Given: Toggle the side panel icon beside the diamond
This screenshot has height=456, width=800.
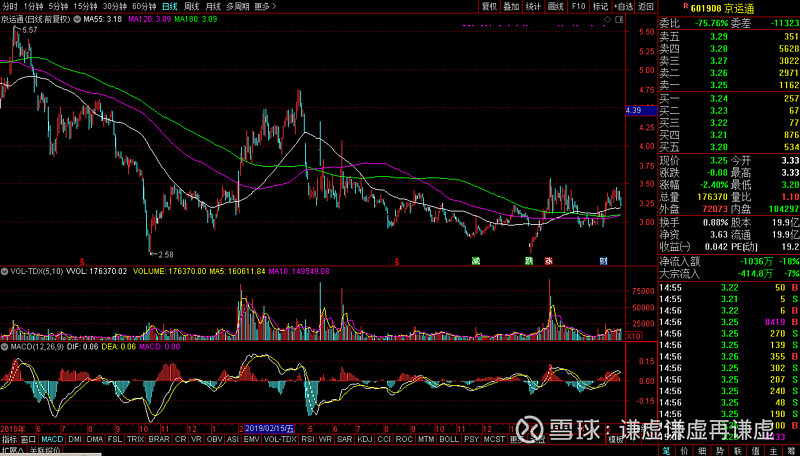Looking at the screenshot, I should (619, 19).
